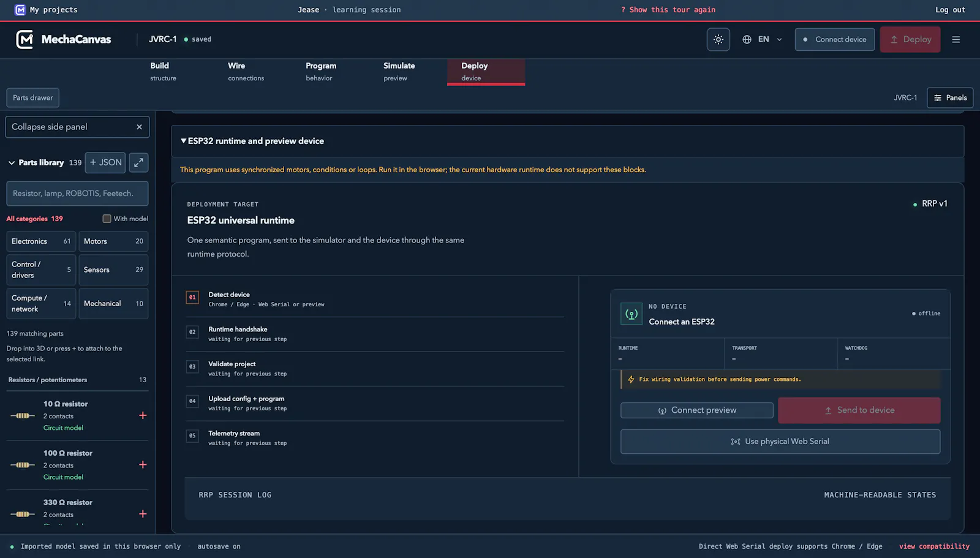Click the Connect preview button
980x558 pixels.
697,410
